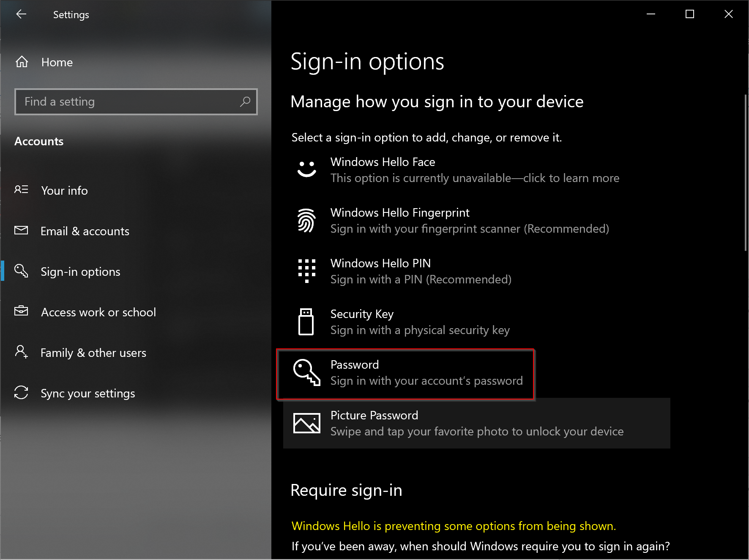This screenshot has width=749, height=560.
Task: Select the Windows Hello PIN option
Action: coord(477,271)
